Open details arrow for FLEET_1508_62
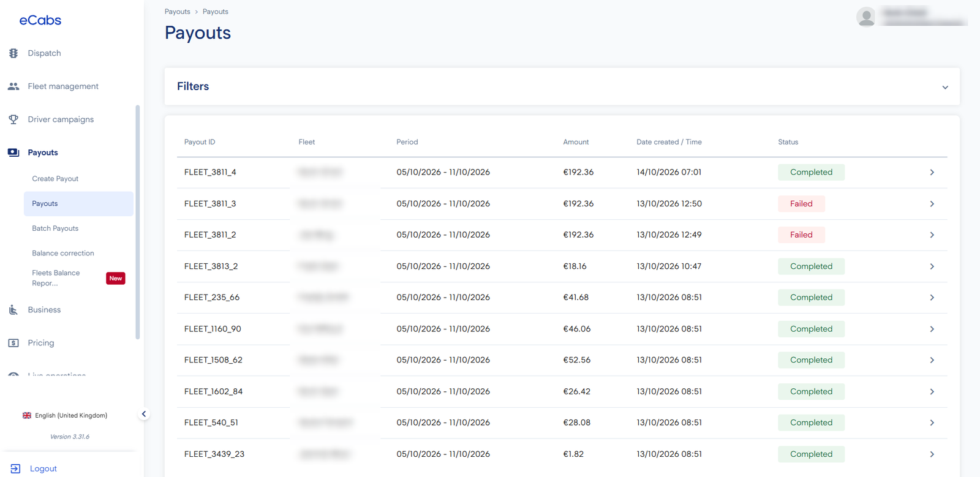 click(x=932, y=360)
